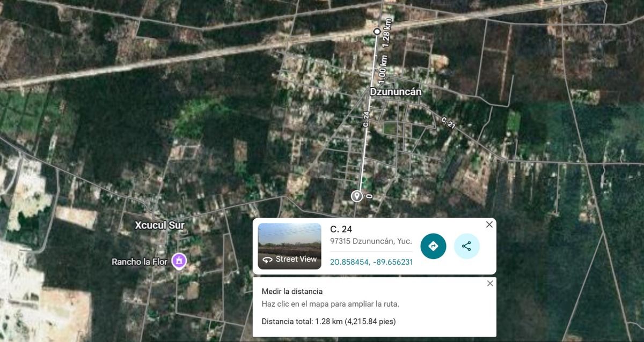The image size is (644, 342).
Task: Click the Dzununcán town label
Action: pyautogui.click(x=396, y=92)
